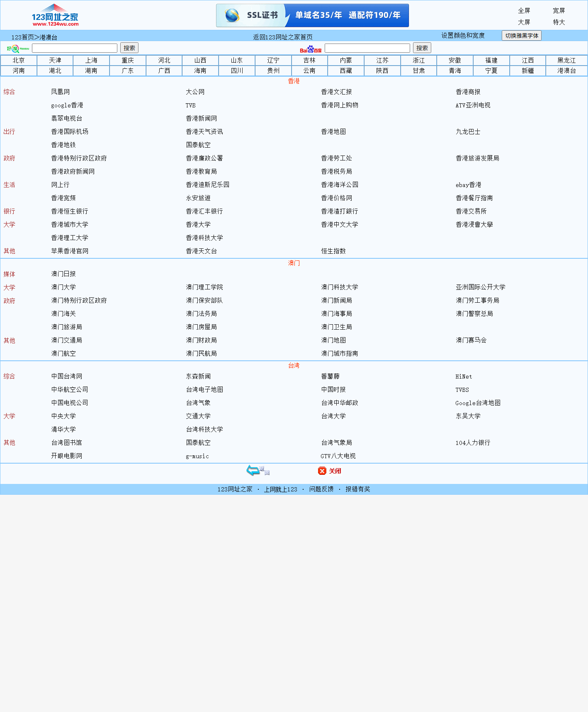Type in the Baidu search input field
Viewport: 588px width, 712px height.
coord(367,48)
